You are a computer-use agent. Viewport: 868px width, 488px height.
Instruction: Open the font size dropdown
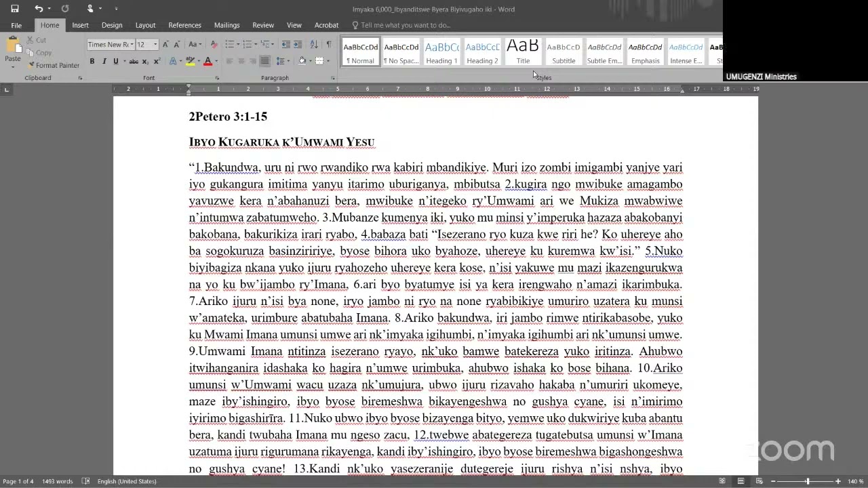(x=155, y=45)
